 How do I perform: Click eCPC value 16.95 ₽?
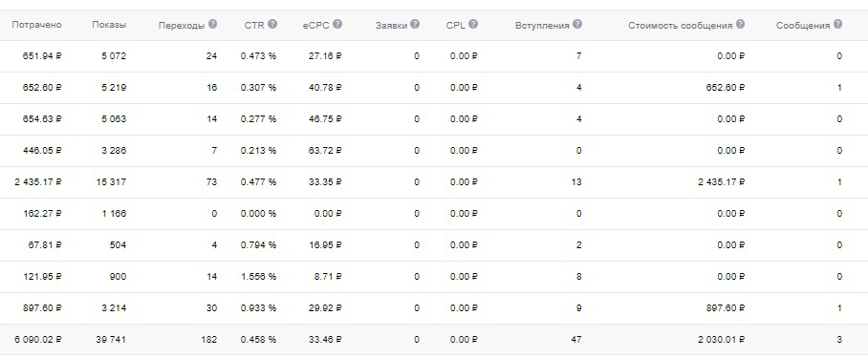pos(325,244)
